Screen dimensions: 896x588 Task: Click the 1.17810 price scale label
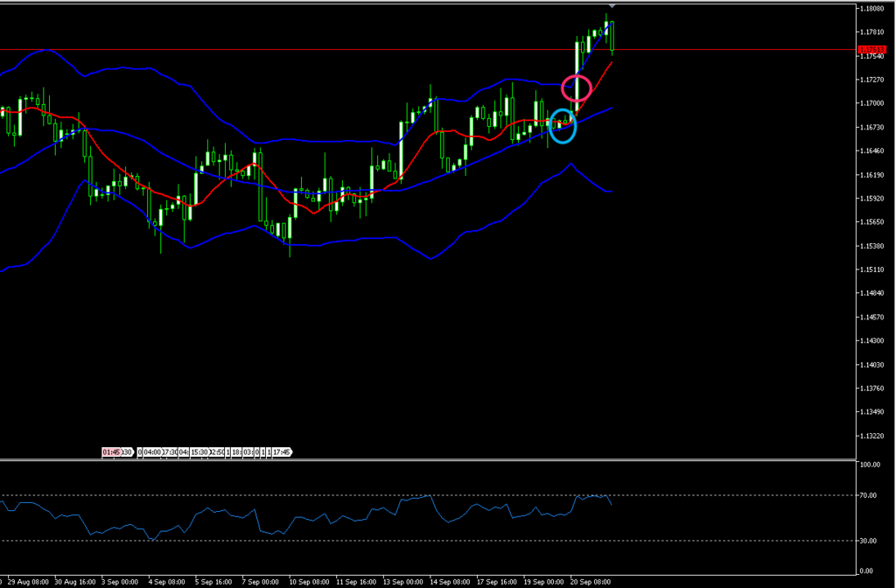coord(872,32)
